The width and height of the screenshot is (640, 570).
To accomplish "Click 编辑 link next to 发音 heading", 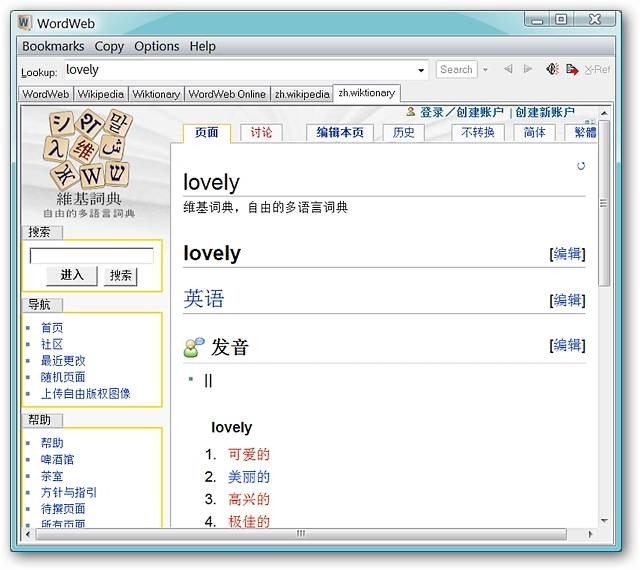I will click(567, 345).
